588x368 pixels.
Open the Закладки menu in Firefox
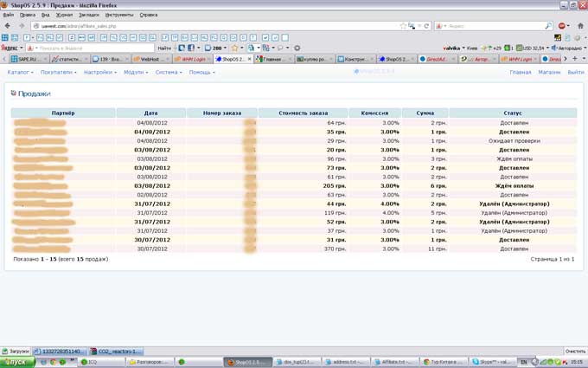(x=88, y=15)
